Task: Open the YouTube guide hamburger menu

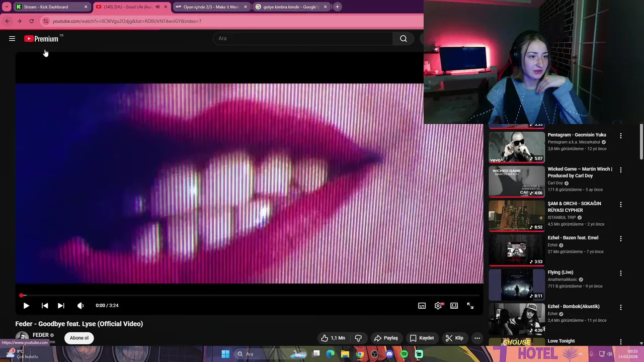Action: 12,39
